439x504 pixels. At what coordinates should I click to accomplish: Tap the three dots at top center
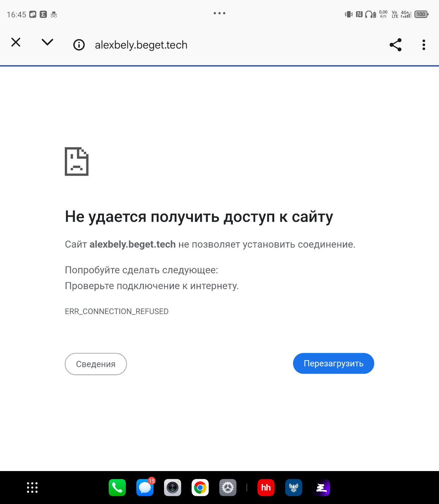pos(220,13)
